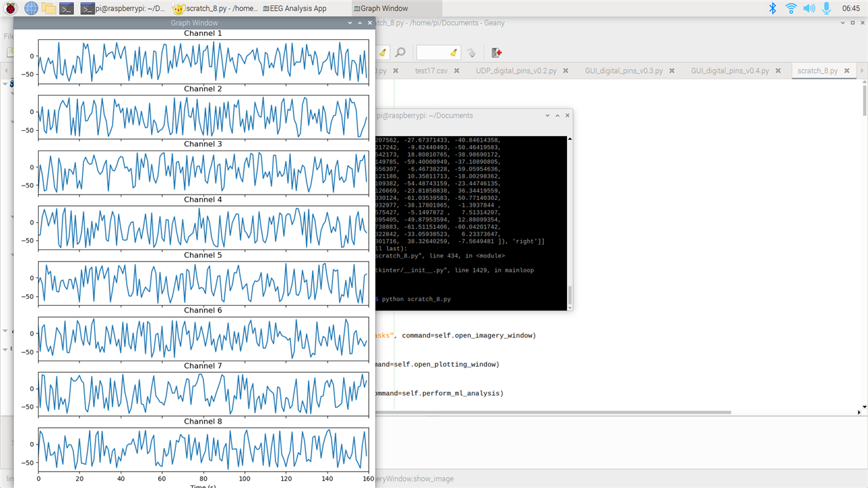The height and width of the screenshot is (488, 868).
Task: Close the GUI_digital_pins_v0.3.py tab
Action: [671, 70]
